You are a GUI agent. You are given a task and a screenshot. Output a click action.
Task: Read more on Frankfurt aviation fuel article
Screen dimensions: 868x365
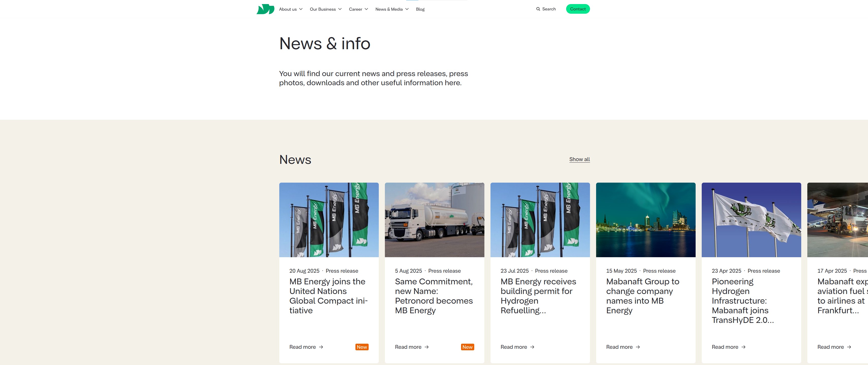click(x=830, y=347)
